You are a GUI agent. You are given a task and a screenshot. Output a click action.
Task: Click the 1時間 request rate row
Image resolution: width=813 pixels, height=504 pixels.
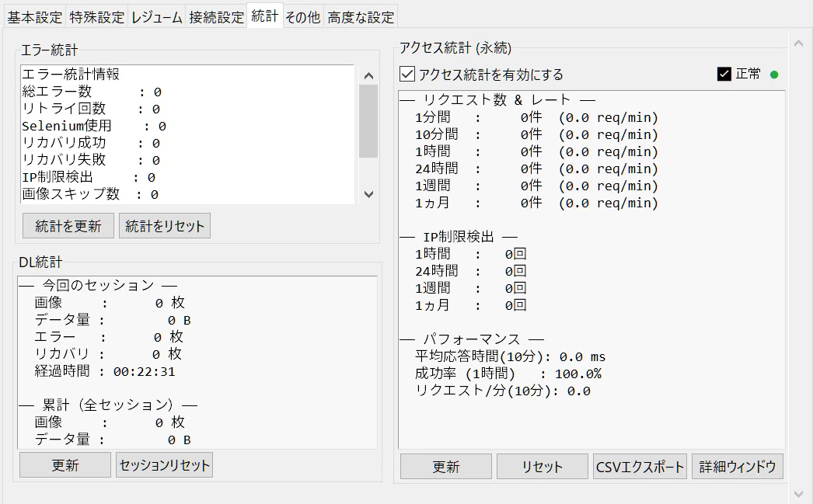536,151
